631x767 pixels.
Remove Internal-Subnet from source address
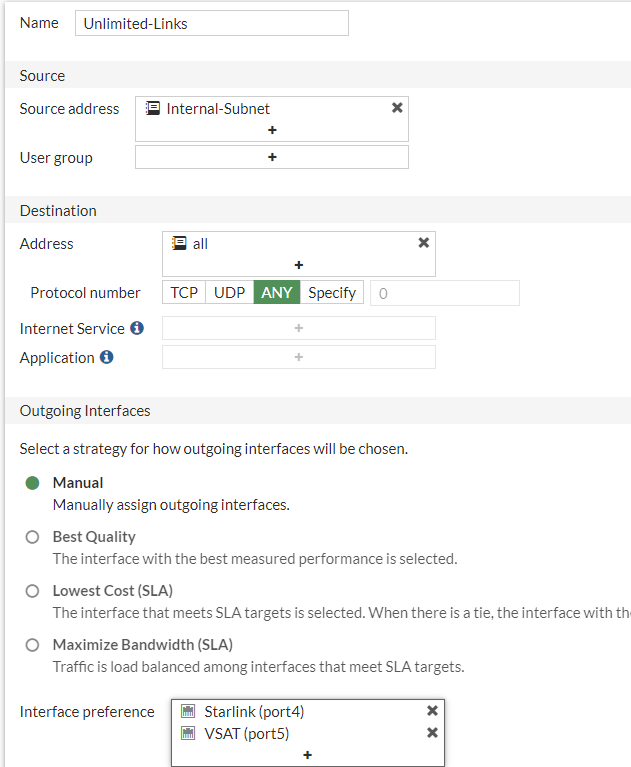click(x=397, y=108)
